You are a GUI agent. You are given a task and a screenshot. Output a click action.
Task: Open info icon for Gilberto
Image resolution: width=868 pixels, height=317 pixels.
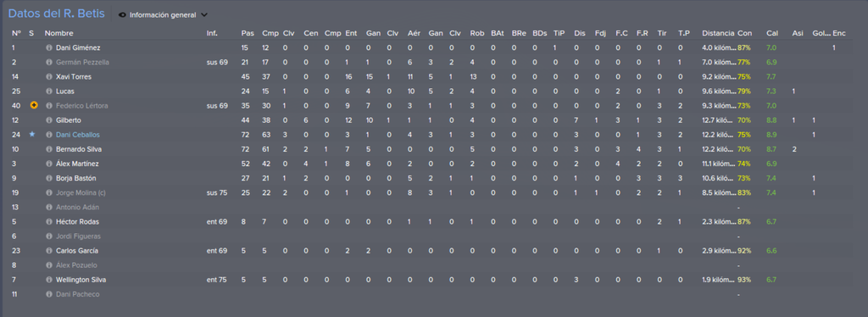point(48,120)
